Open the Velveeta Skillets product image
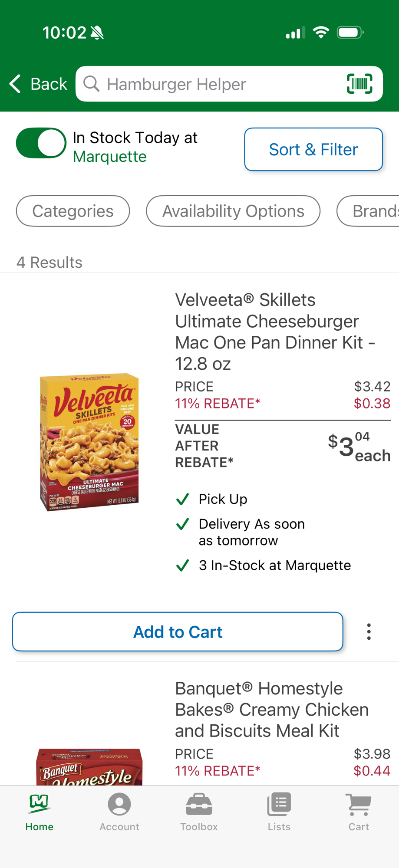Screen dimensions: 399x868 coord(89,442)
